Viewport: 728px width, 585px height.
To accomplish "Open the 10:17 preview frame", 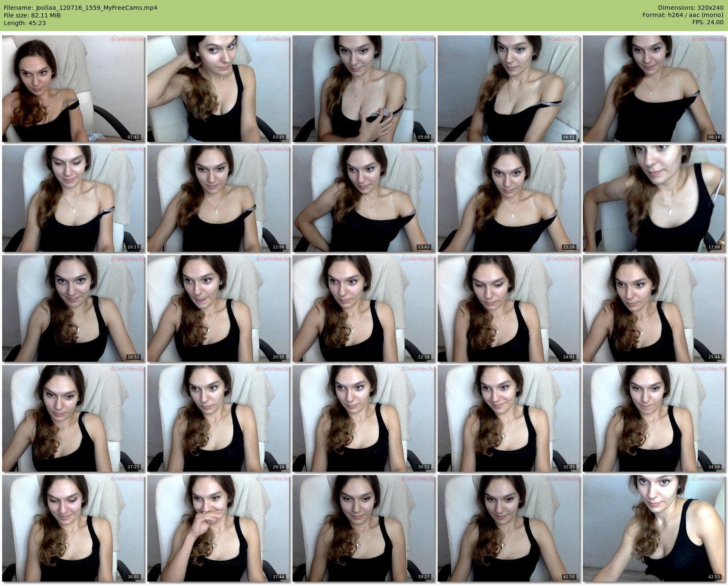I will click(x=73, y=199).
